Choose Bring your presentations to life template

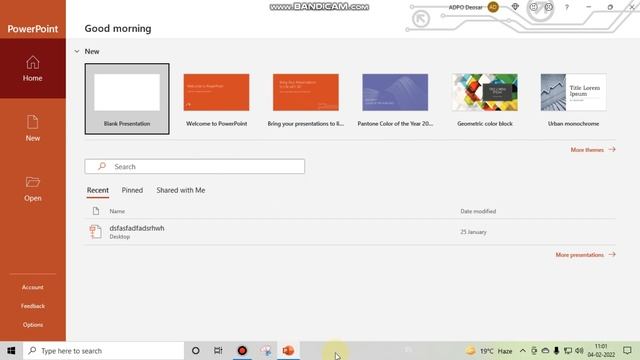click(x=306, y=100)
